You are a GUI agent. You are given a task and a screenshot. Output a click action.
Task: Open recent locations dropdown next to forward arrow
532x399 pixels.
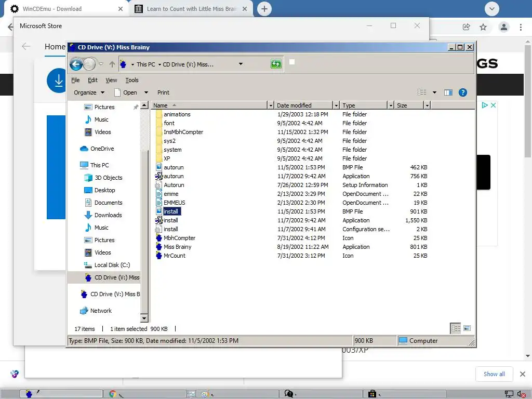pyautogui.click(x=101, y=64)
